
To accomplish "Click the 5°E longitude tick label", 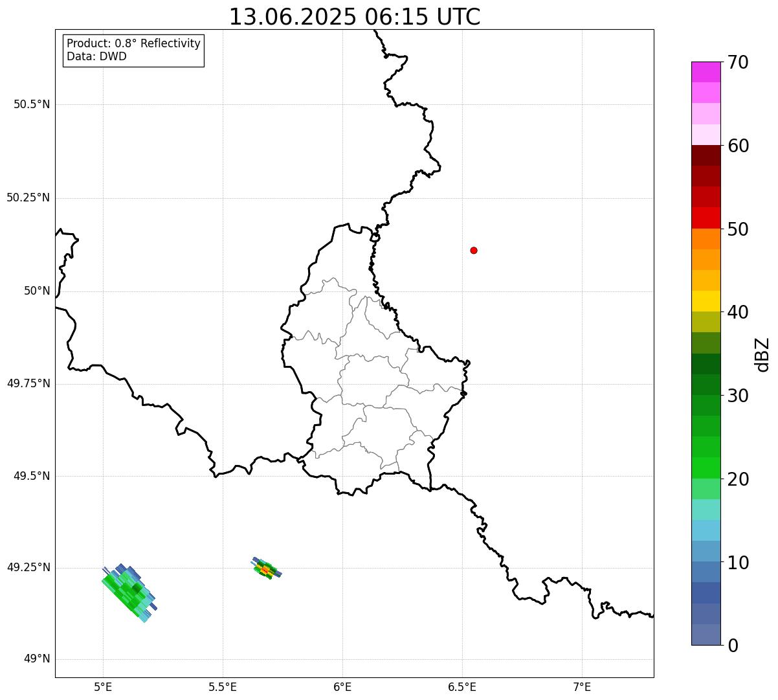I will click(x=103, y=687).
